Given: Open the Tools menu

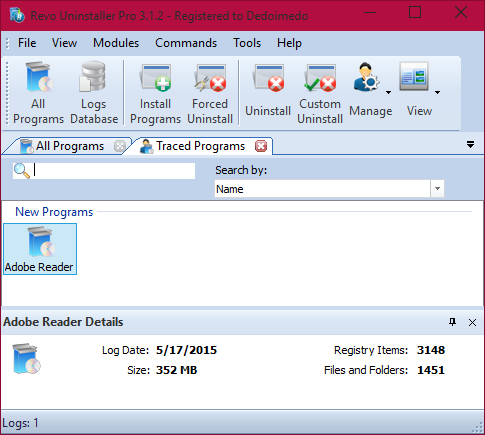Looking at the screenshot, I should 247,43.
